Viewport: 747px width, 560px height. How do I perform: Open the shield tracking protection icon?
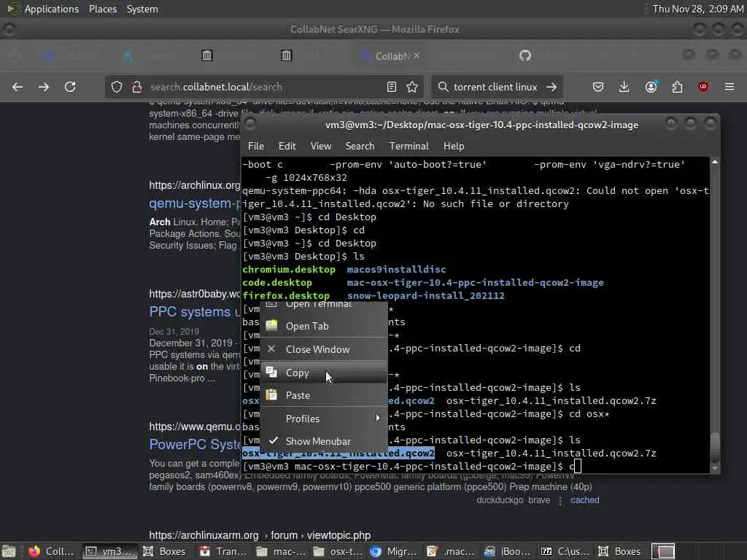[x=117, y=87]
